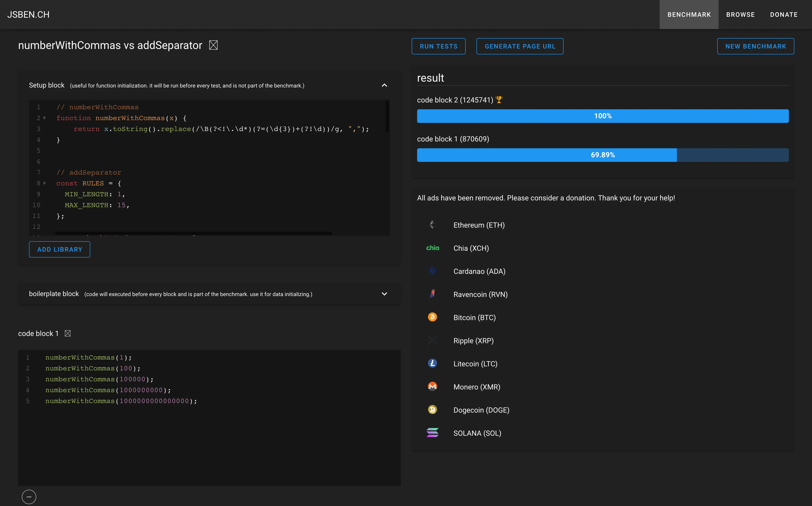Switch to the BROWSE tab

(x=740, y=14)
